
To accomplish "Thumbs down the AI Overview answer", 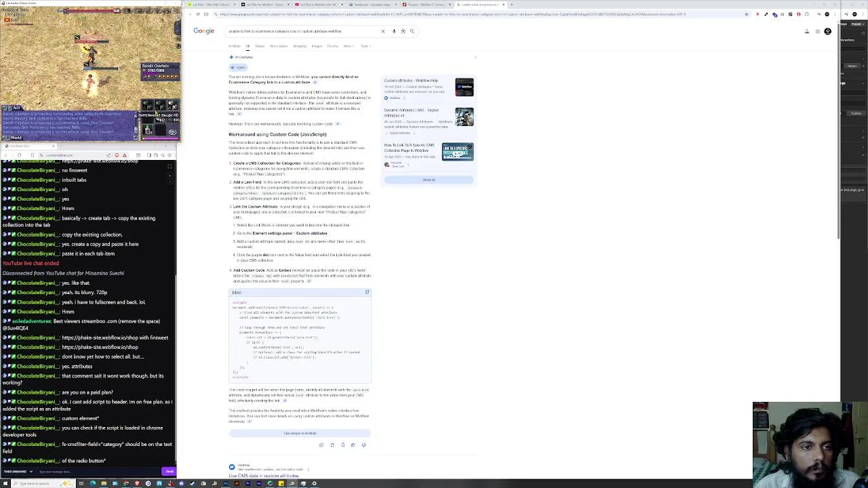I will [x=363, y=445].
